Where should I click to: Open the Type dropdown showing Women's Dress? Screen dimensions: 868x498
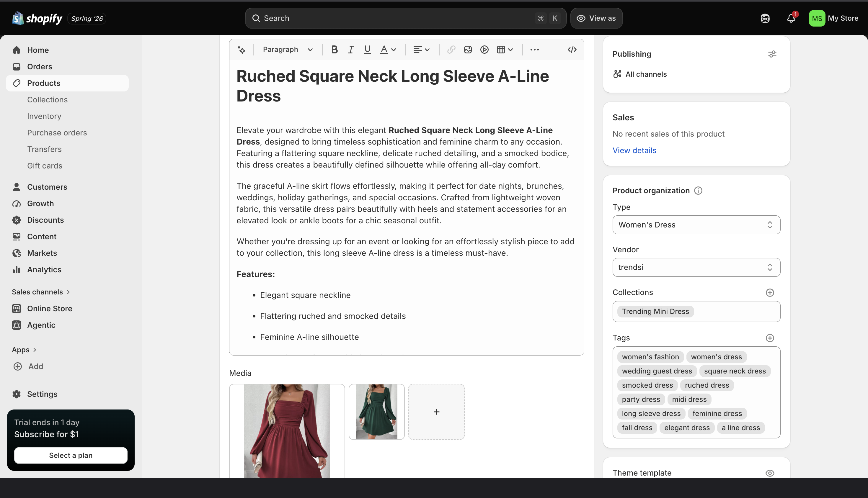coord(696,225)
